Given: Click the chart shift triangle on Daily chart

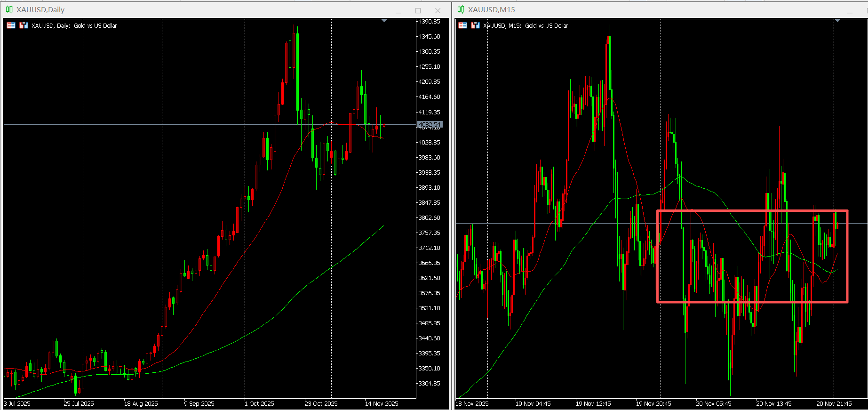Looking at the screenshot, I should pos(384,21).
